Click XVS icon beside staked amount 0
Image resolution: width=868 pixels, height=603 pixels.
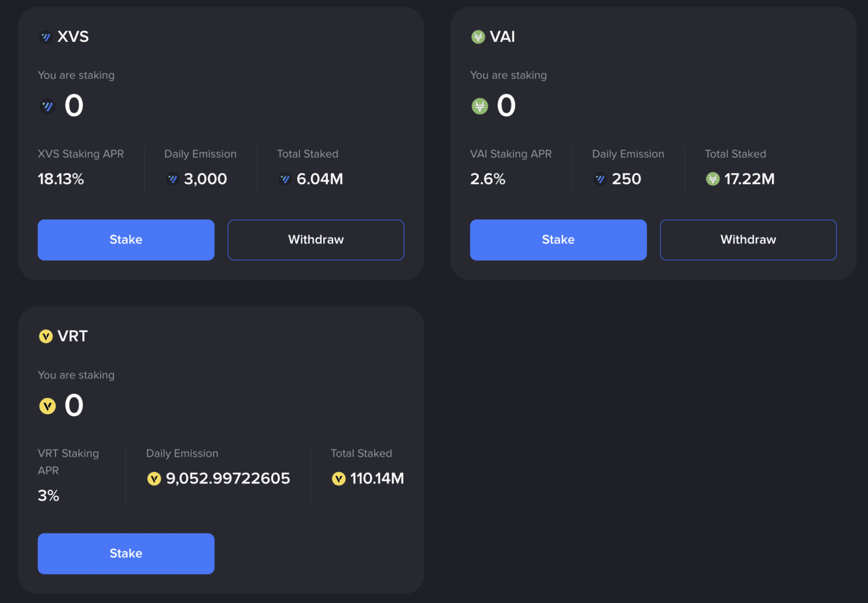coord(47,106)
